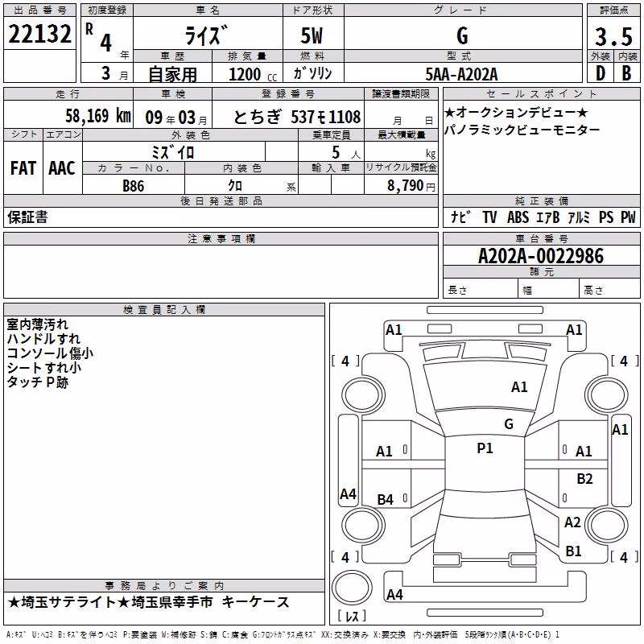Click the A4 mark beside B4
This screenshot has height=644, width=644.
pos(348,493)
